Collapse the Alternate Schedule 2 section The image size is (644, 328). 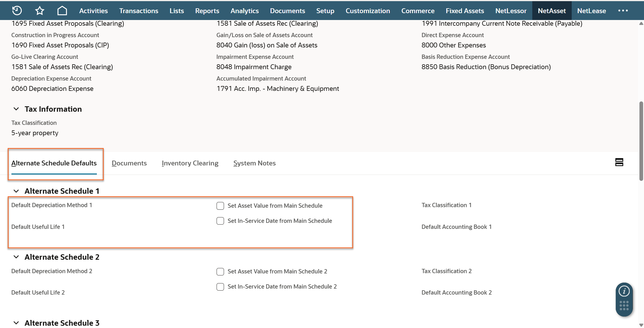[16, 257]
